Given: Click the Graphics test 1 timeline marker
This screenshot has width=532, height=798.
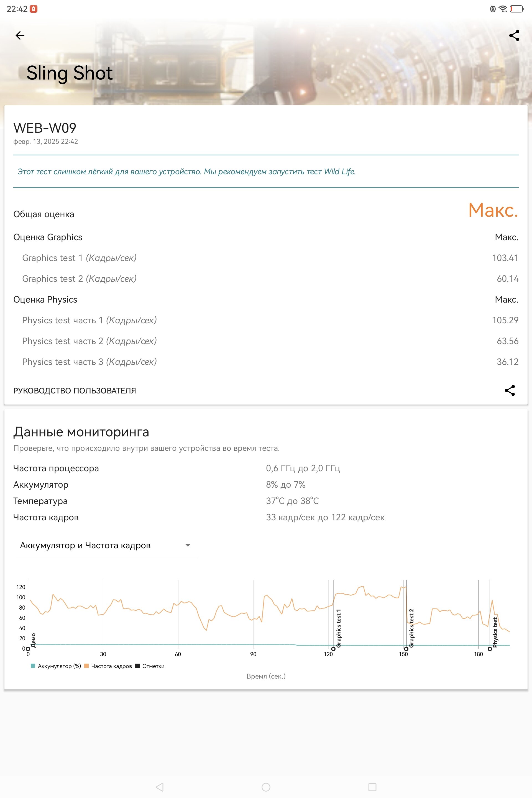Looking at the screenshot, I should [x=333, y=649].
